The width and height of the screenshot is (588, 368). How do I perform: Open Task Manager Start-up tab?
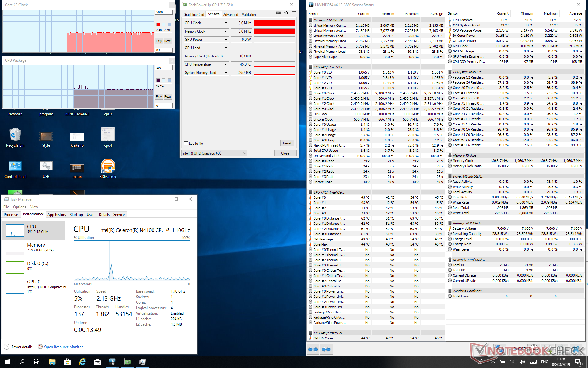[76, 214]
